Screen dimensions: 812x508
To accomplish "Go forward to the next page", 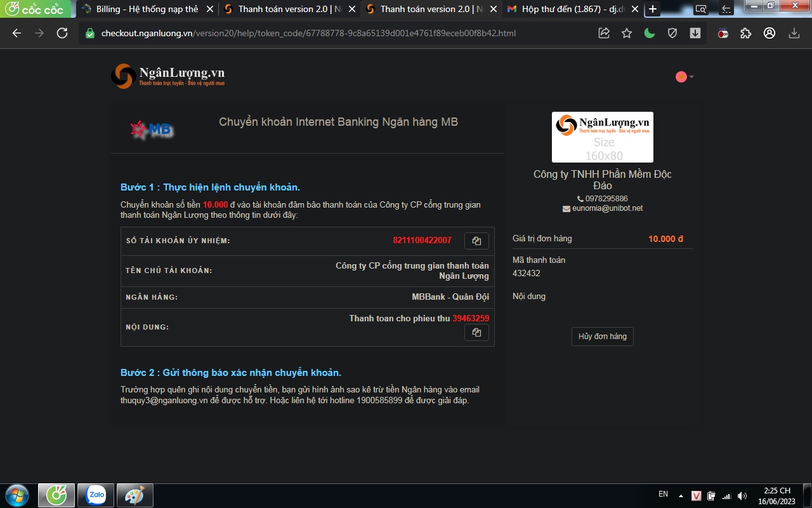I will tap(39, 33).
